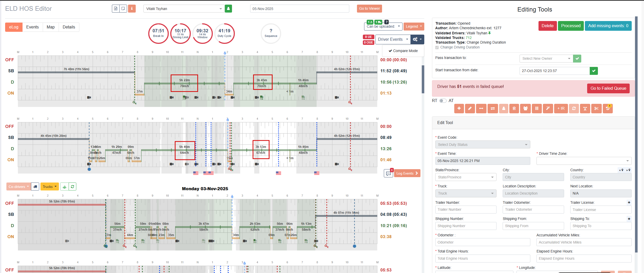Click the plus icon beside Shipping To
The width and height of the screenshot is (644, 273).
pos(629,219)
